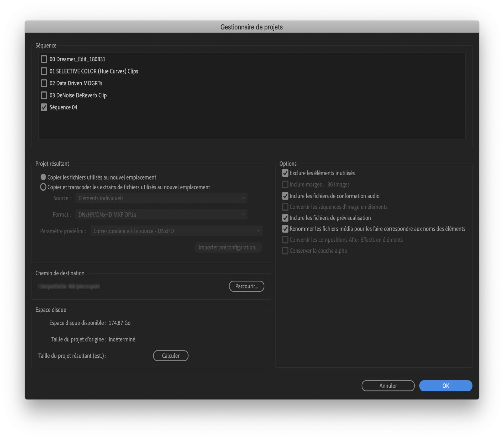Image resolution: width=504 pixels, height=440 pixels.
Task: Toggle Renommer les fichiers média option
Action: click(x=285, y=229)
